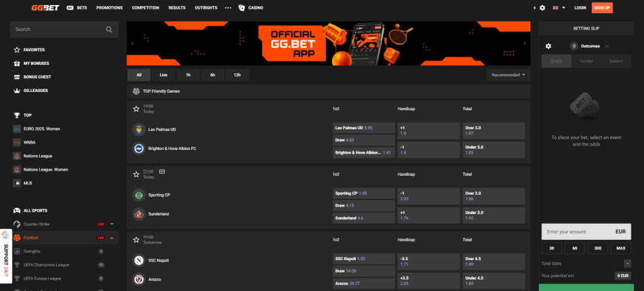
Task: Collapse the Football sport list
Action: [112, 238]
